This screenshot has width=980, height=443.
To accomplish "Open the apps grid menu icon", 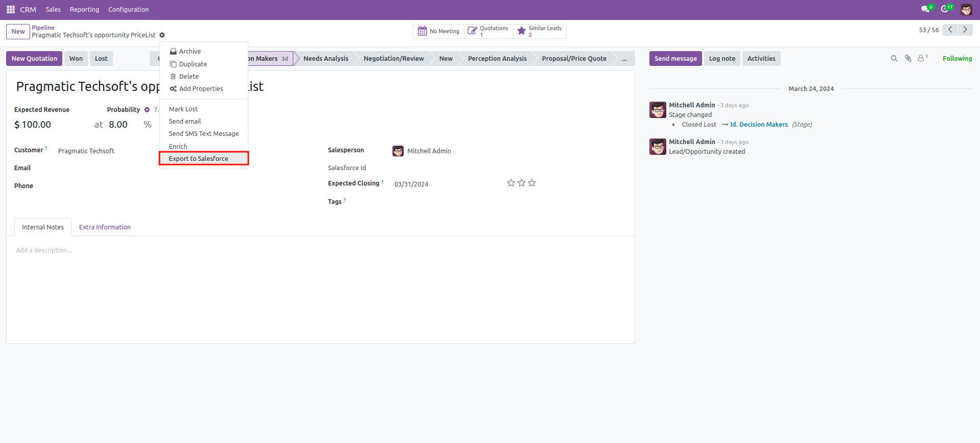I will coord(11,10).
